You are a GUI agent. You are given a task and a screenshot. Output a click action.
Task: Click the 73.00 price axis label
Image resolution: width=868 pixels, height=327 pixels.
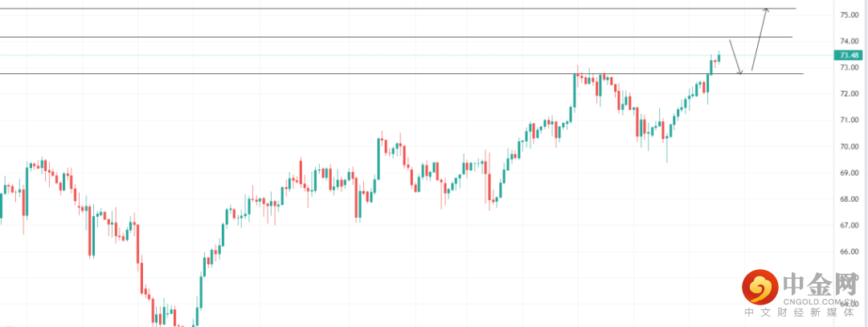click(850, 67)
